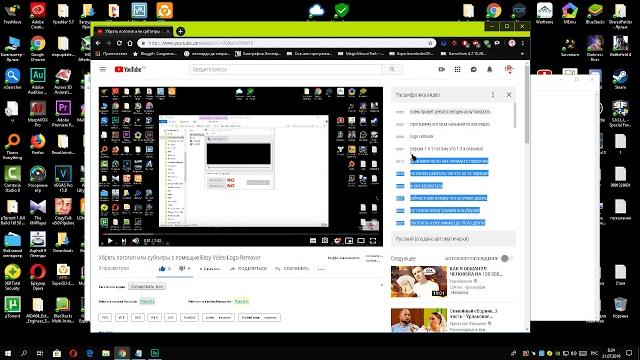
Task: Click the Поделиться share button
Action: [248, 269]
